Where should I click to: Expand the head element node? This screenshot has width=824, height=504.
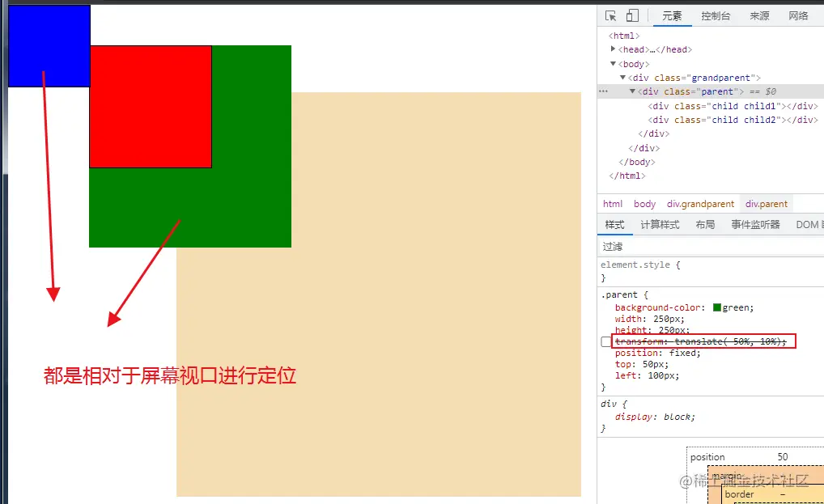[613, 49]
